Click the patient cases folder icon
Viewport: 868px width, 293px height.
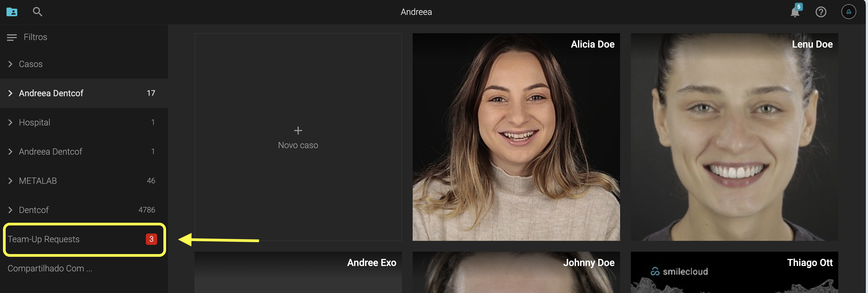pyautogui.click(x=12, y=12)
